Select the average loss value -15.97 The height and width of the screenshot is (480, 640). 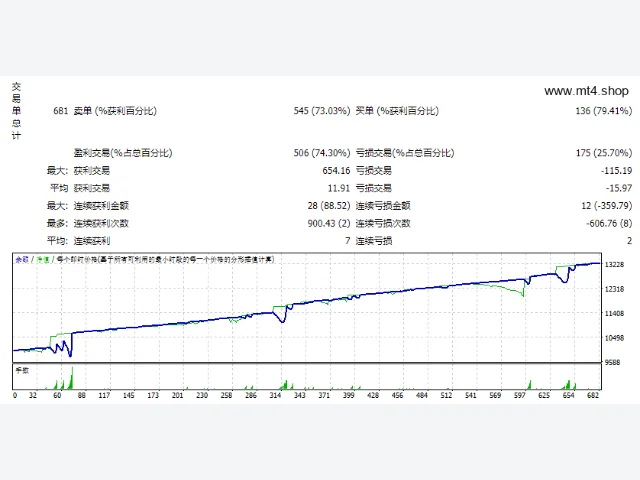click(619, 188)
